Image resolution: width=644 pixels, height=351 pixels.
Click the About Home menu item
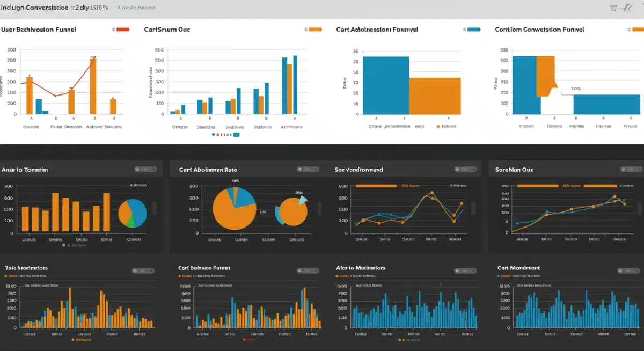138,7
